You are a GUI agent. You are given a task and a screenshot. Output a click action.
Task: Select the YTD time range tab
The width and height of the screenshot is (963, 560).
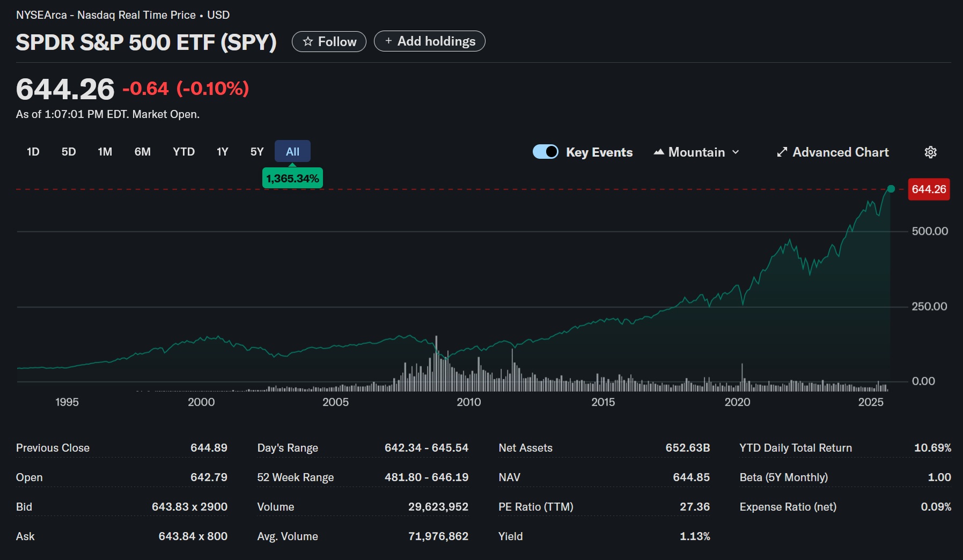click(x=184, y=152)
